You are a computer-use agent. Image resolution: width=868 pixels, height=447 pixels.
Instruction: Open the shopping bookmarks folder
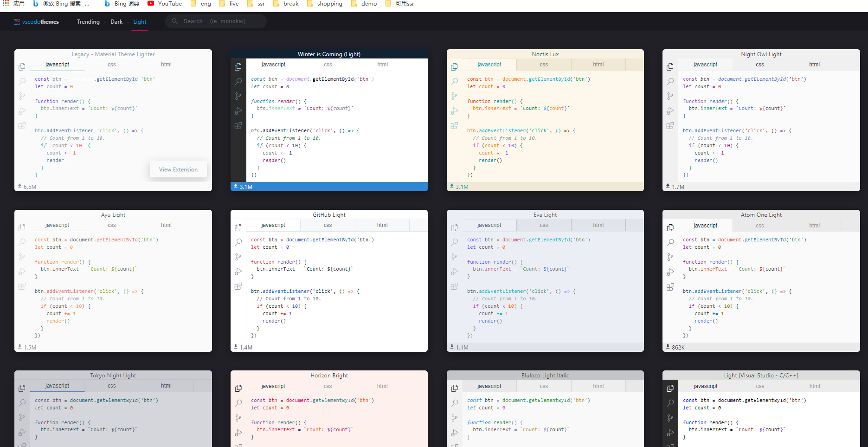coord(325,4)
